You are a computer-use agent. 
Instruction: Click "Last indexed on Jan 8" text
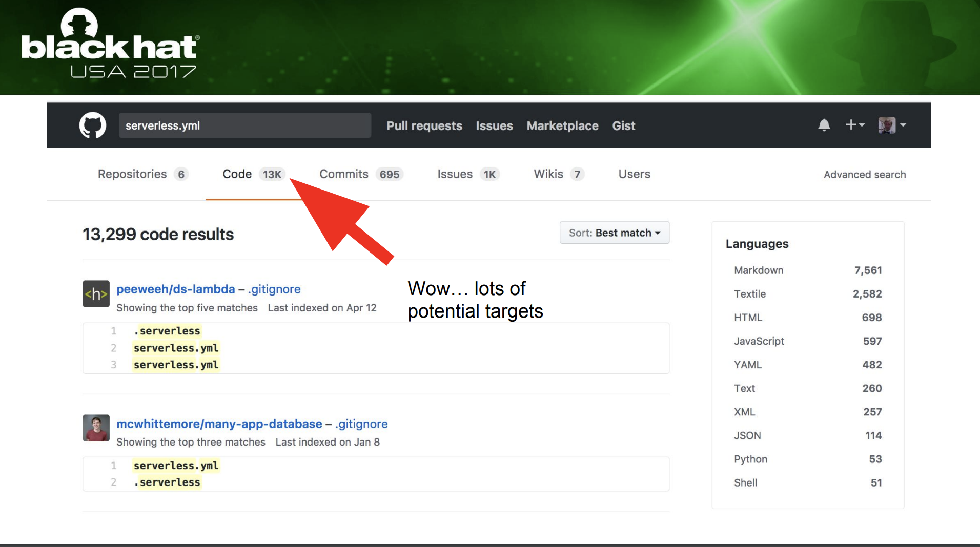click(x=328, y=442)
